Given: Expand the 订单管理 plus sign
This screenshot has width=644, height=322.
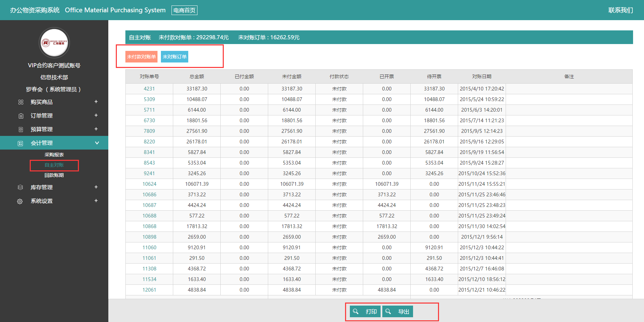Looking at the screenshot, I should [96, 115].
